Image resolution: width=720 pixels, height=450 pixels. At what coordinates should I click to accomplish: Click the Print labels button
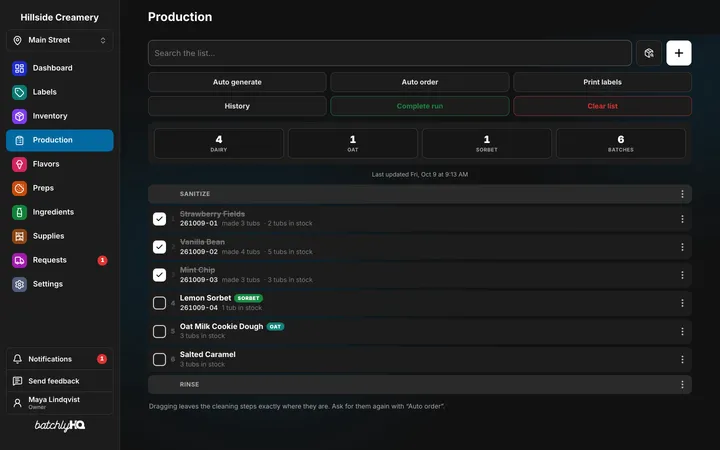click(x=602, y=82)
